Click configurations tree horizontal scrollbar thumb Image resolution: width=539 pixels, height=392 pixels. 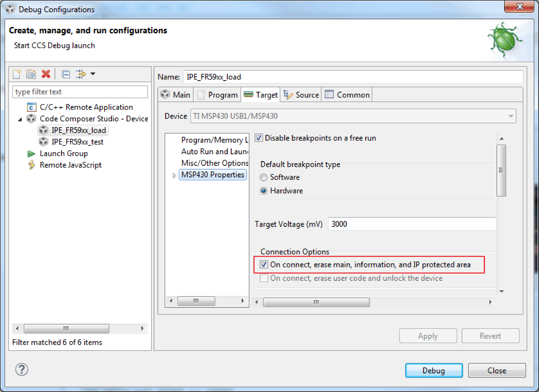[x=67, y=329]
